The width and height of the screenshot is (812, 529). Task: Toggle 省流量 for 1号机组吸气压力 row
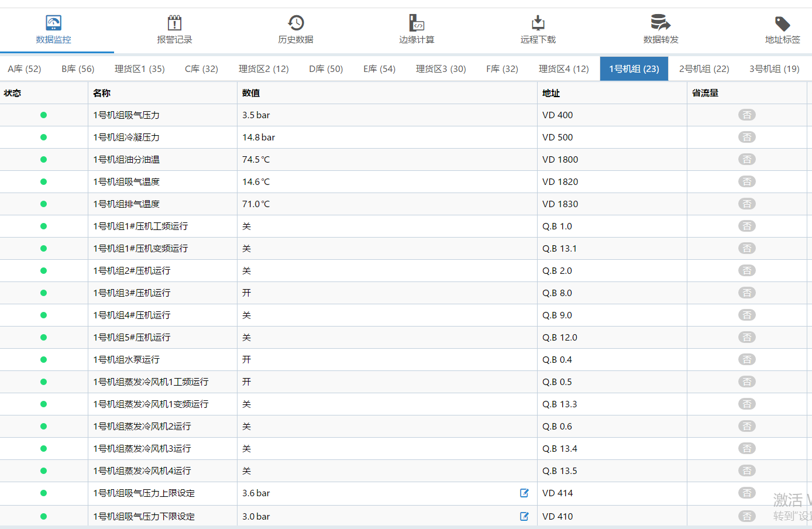(x=746, y=115)
